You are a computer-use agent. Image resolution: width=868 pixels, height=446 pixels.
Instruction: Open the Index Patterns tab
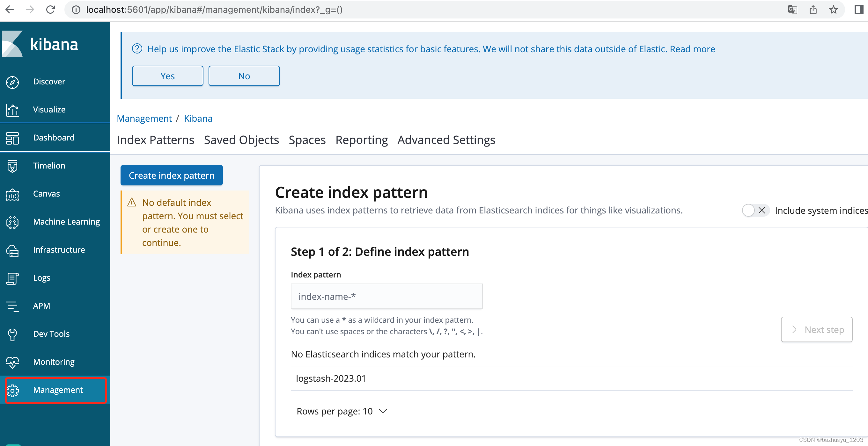click(155, 140)
